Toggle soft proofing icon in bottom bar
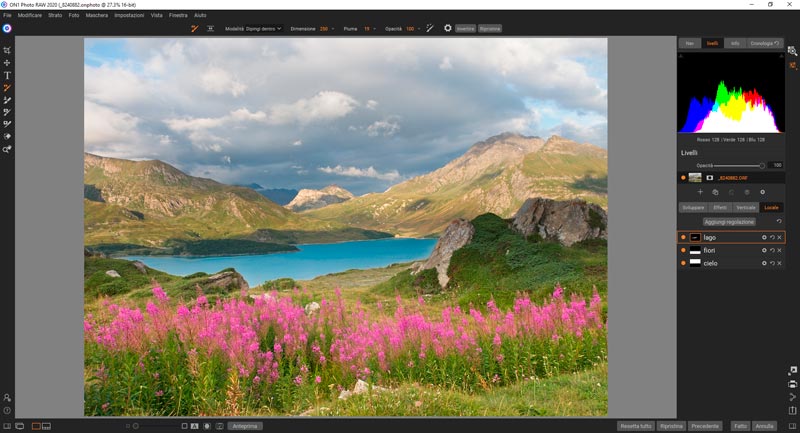The height and width of the screenshot is (433, 800). click(x=220, y=426)
